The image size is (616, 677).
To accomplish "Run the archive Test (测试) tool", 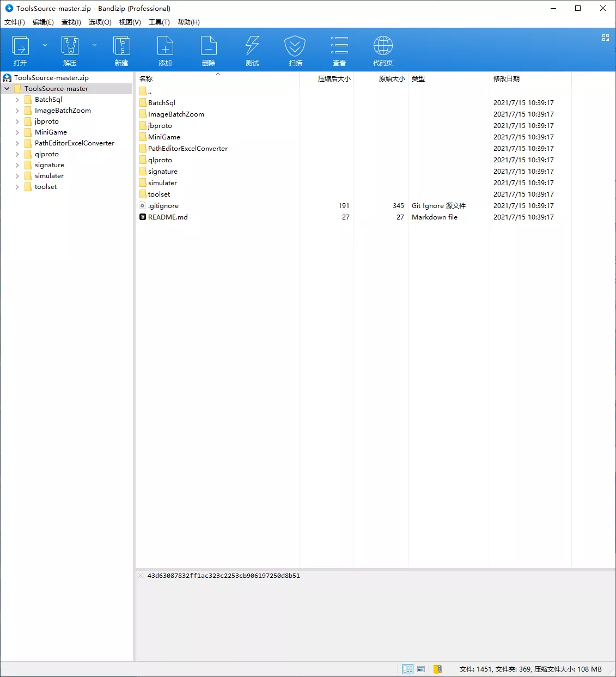I will tap(252, 50).
